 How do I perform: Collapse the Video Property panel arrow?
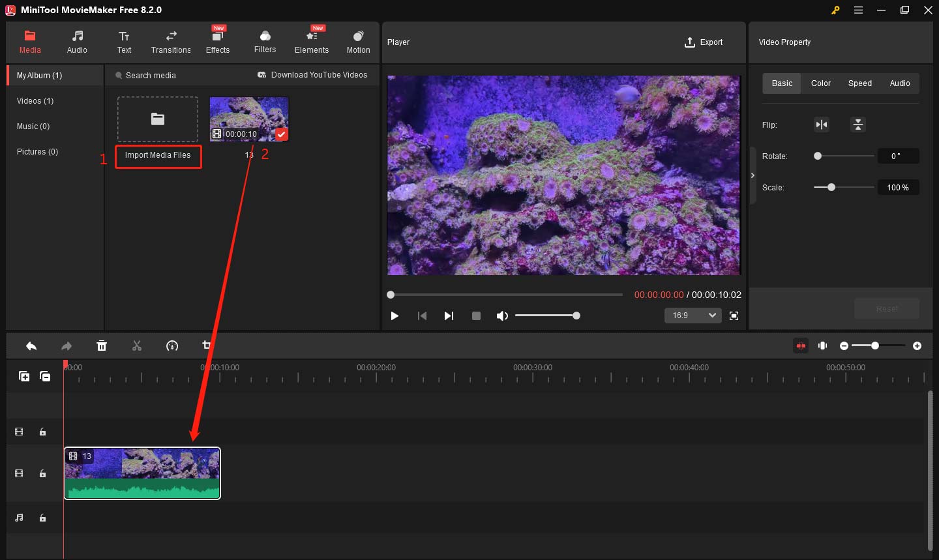point(753,175)
